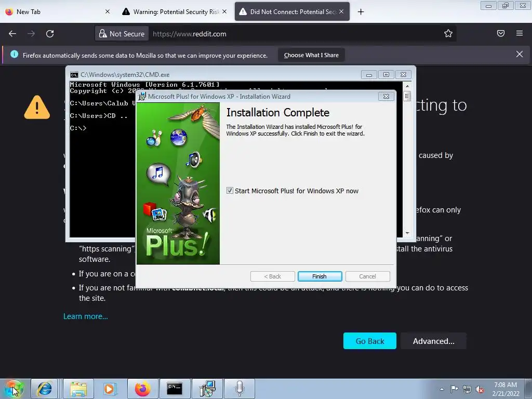This screenshot has height=399, width=532.
Task: Dismiss the Firefox data notification bar
Action: coord(520,54)
